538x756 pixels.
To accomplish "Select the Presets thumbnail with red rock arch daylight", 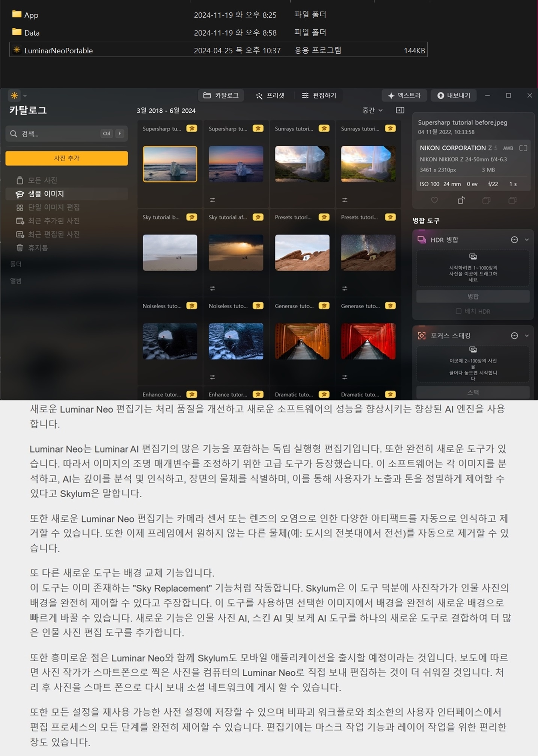I will (302, 253).
